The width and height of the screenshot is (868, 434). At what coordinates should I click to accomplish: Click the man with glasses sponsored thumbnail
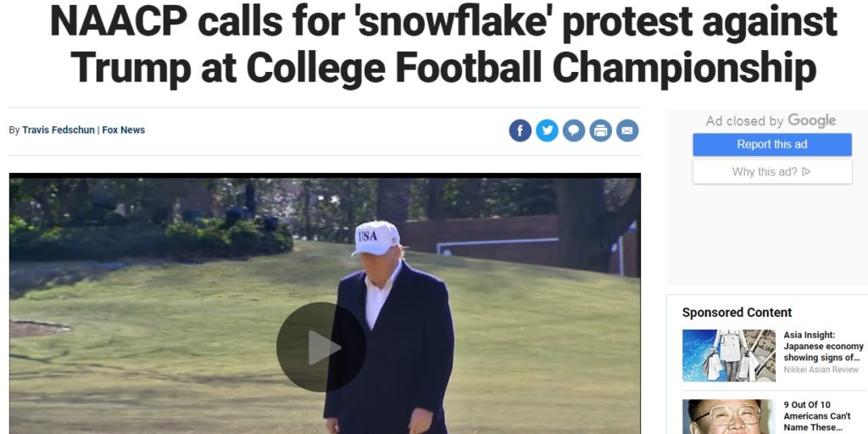(728, 417)
